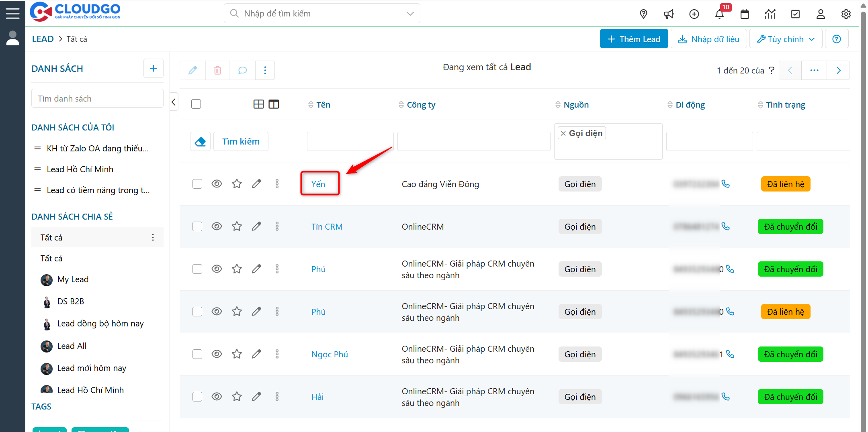The image size is (868, 432).
Task: Open the megaphone announcements icon
Action: click(669, 14)
